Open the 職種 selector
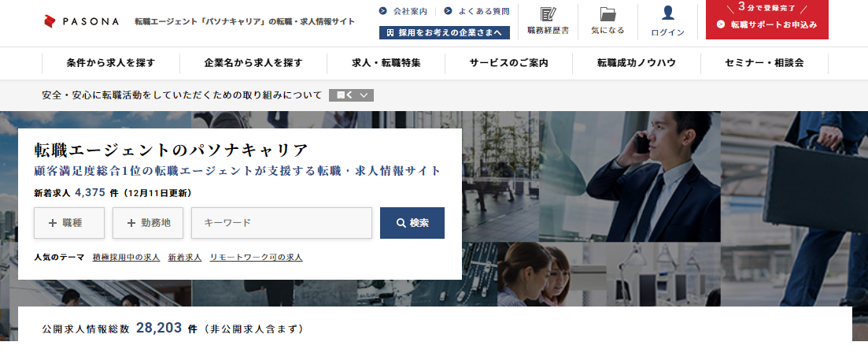 (69, 223)
